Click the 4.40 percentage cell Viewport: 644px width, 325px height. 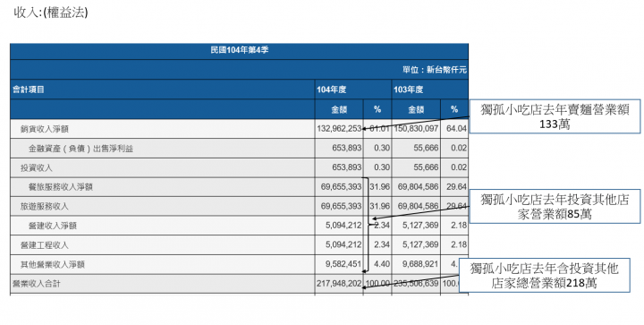coord(382,264)
